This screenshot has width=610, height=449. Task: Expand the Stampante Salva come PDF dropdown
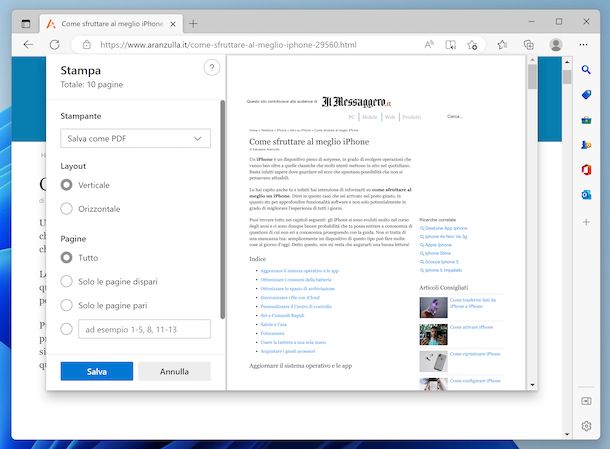[135, 139]
